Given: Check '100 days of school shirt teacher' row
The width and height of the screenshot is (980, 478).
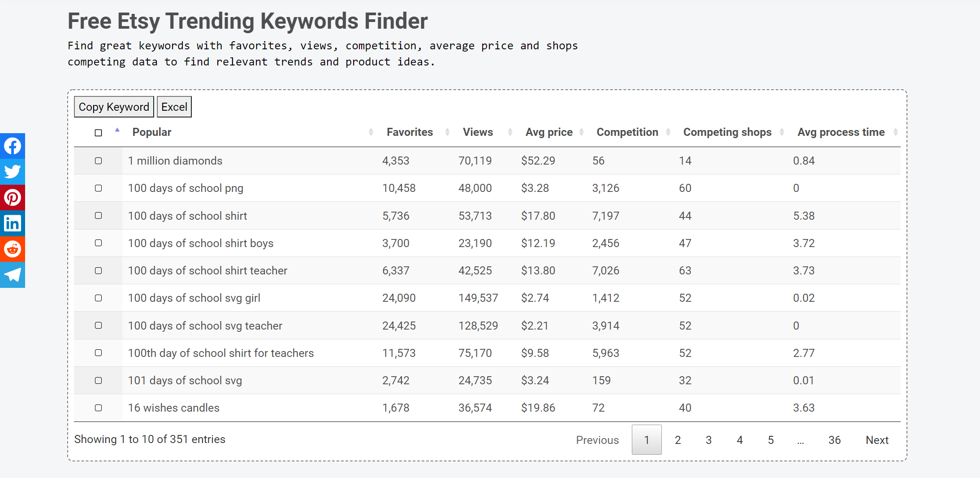Looking at the screenshot, I should coord(99,270).
